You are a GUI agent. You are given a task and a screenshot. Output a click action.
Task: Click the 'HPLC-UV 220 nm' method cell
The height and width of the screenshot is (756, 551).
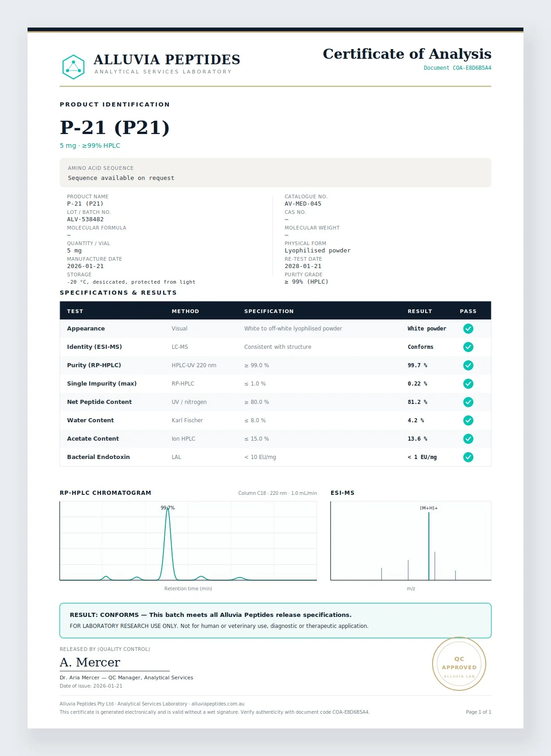click(x=194, y=365)
